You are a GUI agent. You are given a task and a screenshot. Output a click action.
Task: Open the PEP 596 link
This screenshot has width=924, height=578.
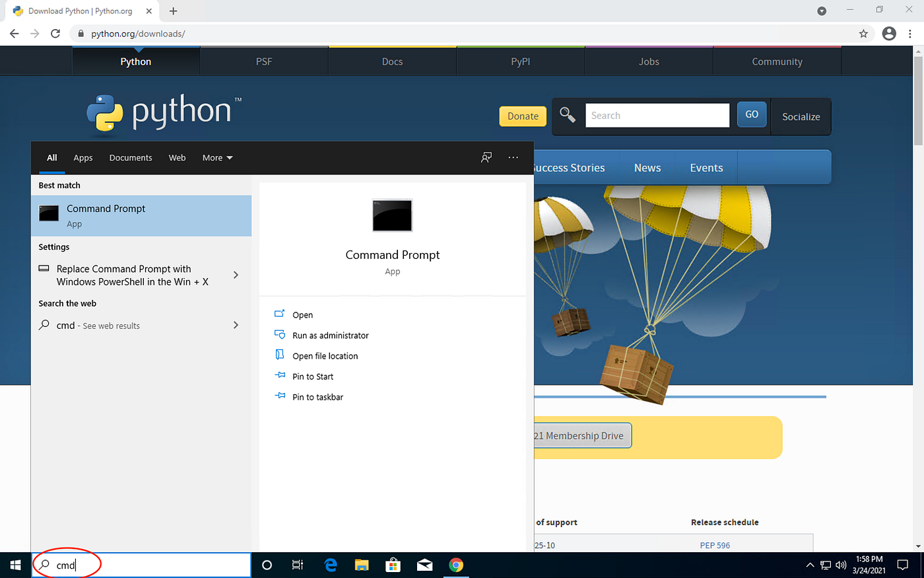click(x=715, y=546)
